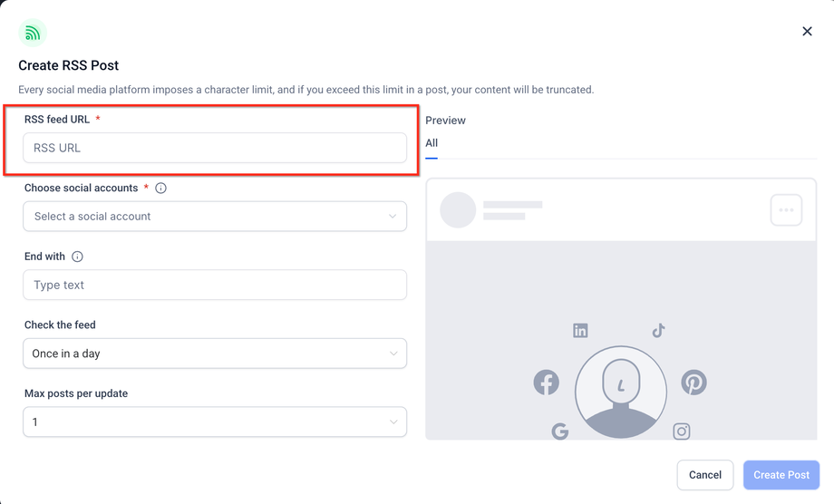Expand the Check the feed dropdown
834x504 pixels.
(x=215, y=354)
